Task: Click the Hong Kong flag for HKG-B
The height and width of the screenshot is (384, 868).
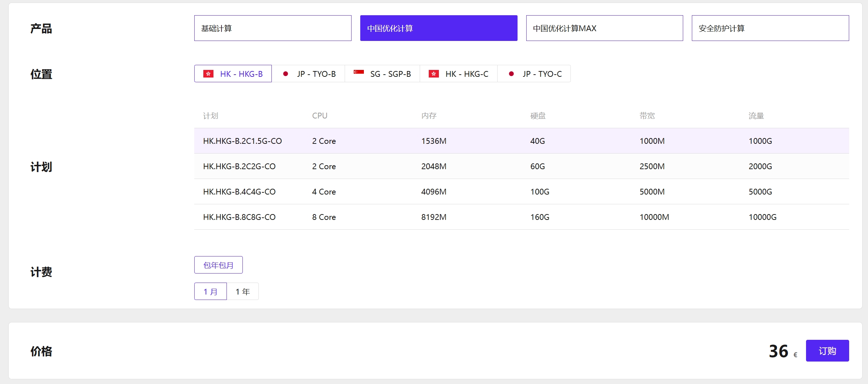Action: 208,74
